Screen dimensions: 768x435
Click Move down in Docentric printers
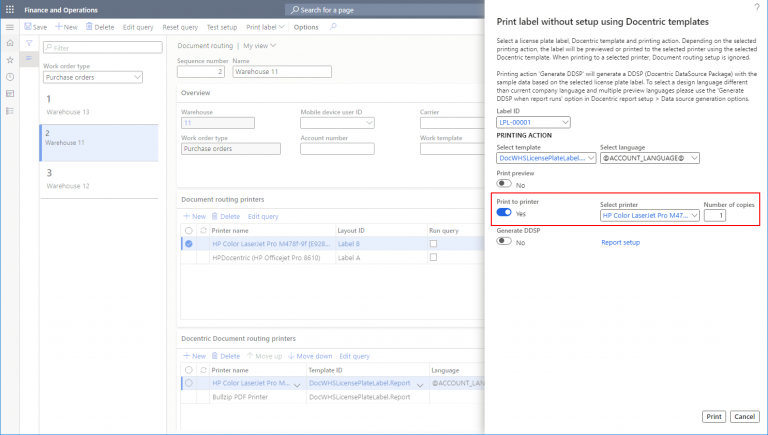click(311, 356)
